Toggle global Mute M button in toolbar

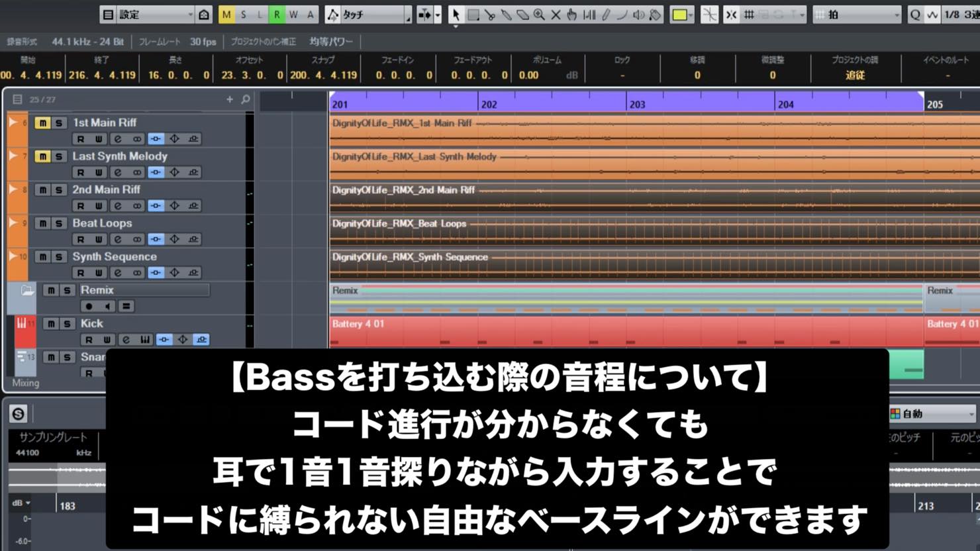pyautogui.click(x=226, y=15)
